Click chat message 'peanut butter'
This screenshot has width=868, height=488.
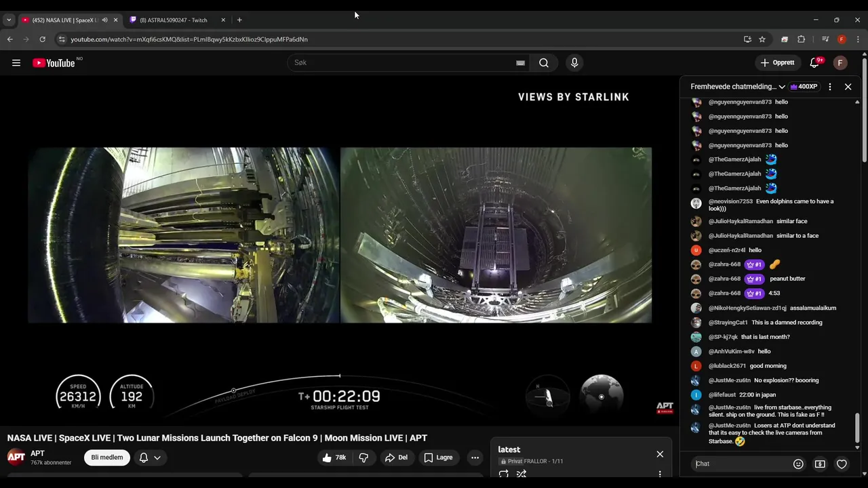pos(788,279)
